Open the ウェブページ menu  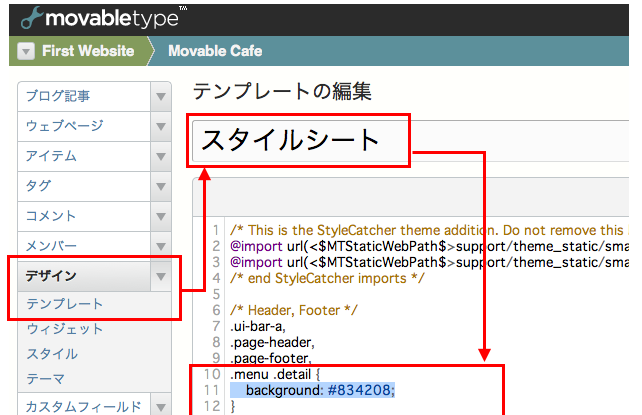pos(84,126)
